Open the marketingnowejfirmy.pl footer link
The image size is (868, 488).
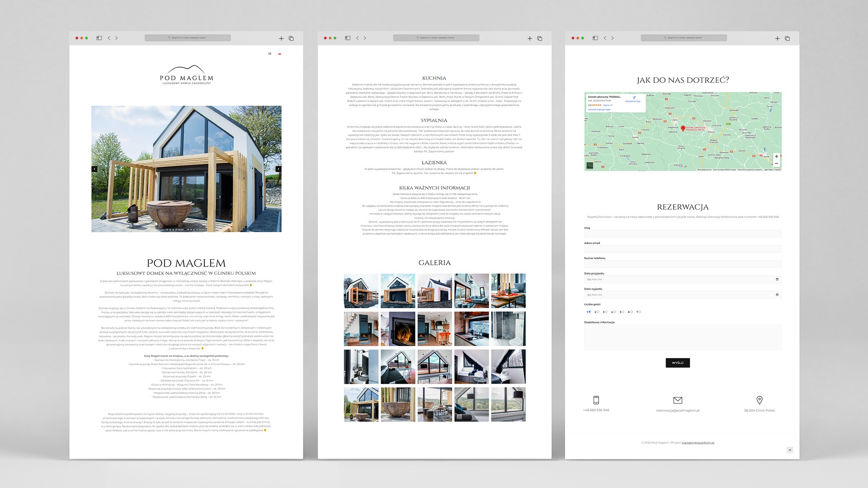pyautogui.click(x=698, y=443)
